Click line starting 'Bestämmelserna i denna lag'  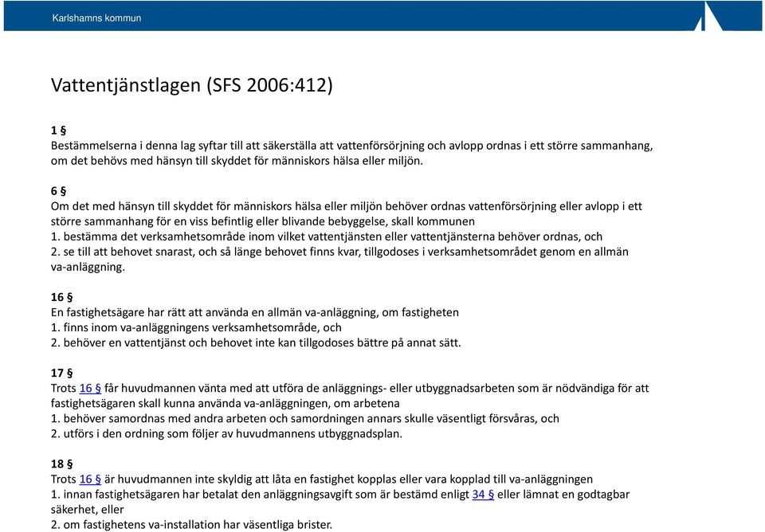pyautogui.click(x=351, y=145)
